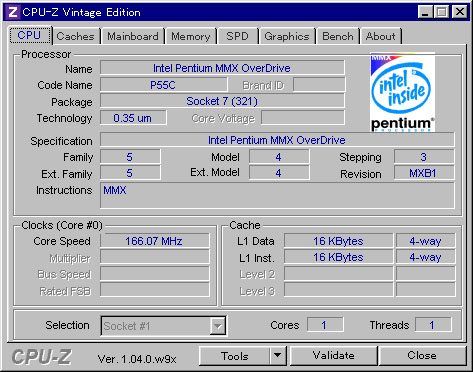This screenshot has width=473, height=372.
Task: Click the Technology value 0.35 um
Action: click(x=133, y=118)
